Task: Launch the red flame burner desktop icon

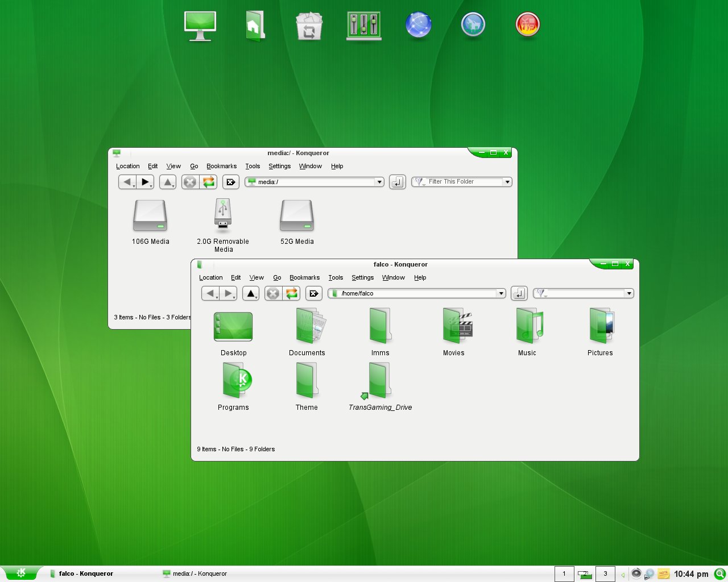Action: pos(528,25)
